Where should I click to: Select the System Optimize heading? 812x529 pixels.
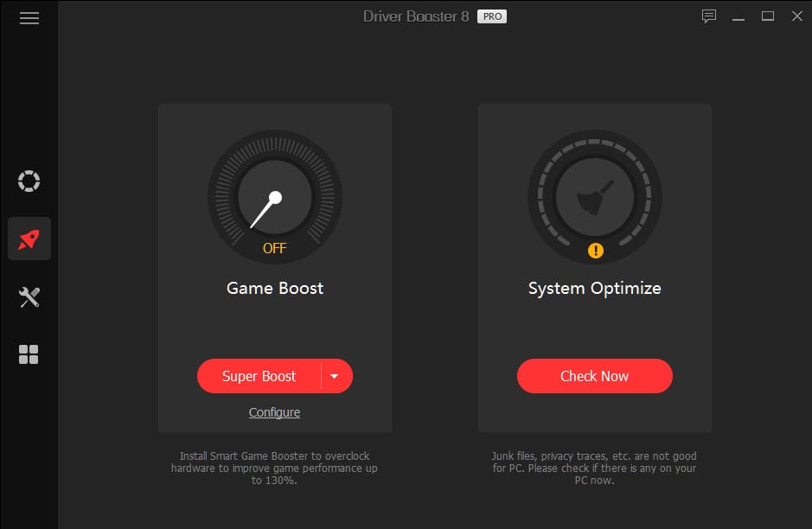tap(594, 288)
